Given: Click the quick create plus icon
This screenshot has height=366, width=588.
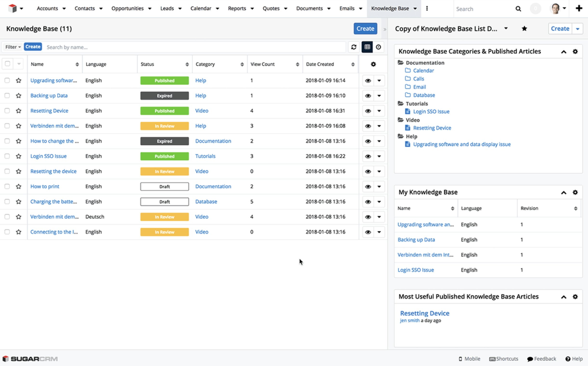Looking at the screenshot, I should pyautogui.click(x=579, y=8).
